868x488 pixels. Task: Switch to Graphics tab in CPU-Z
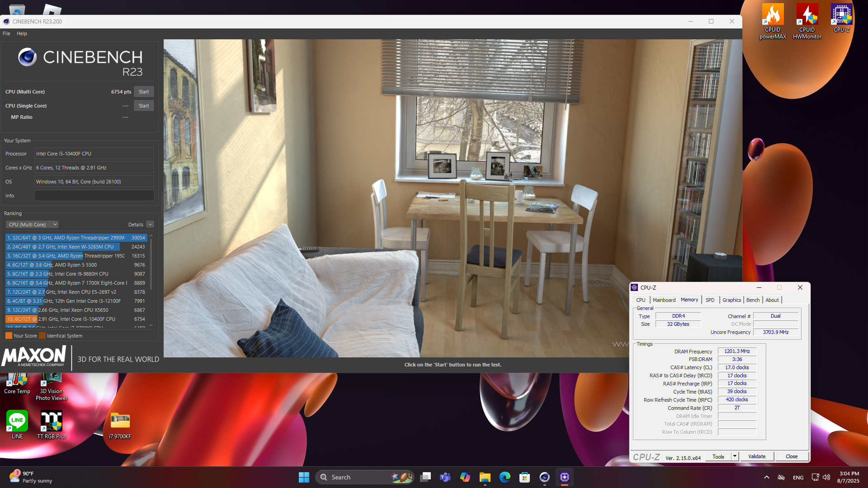(x=731, y=300)
